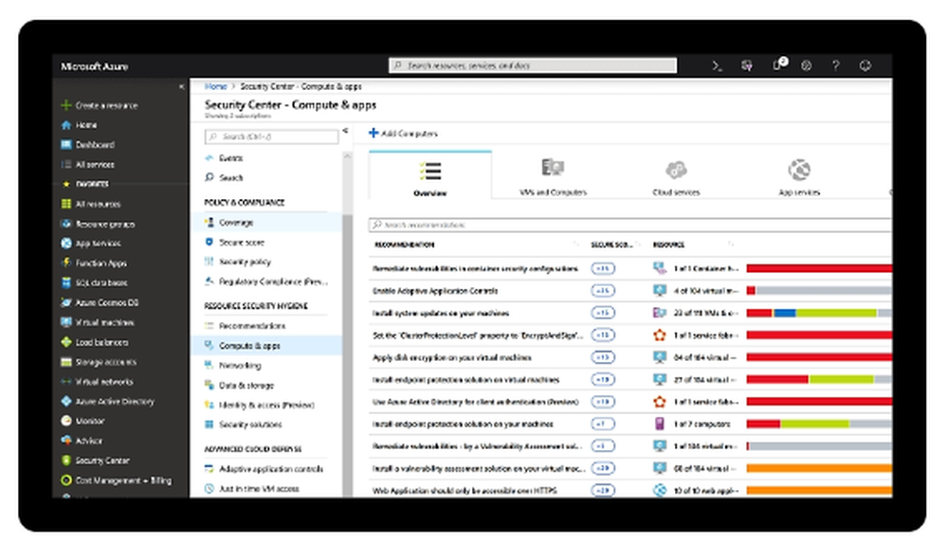Sort by Resource column header

(x=668, y=244)
